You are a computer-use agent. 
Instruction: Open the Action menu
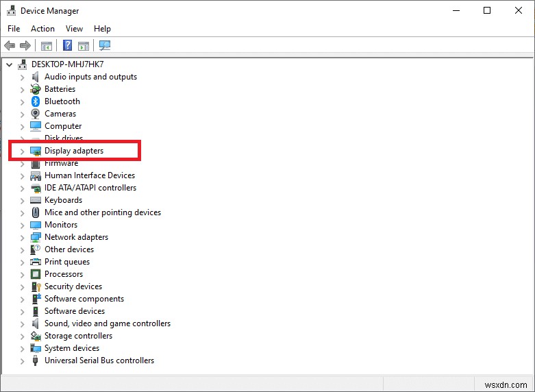click(42, 29)
